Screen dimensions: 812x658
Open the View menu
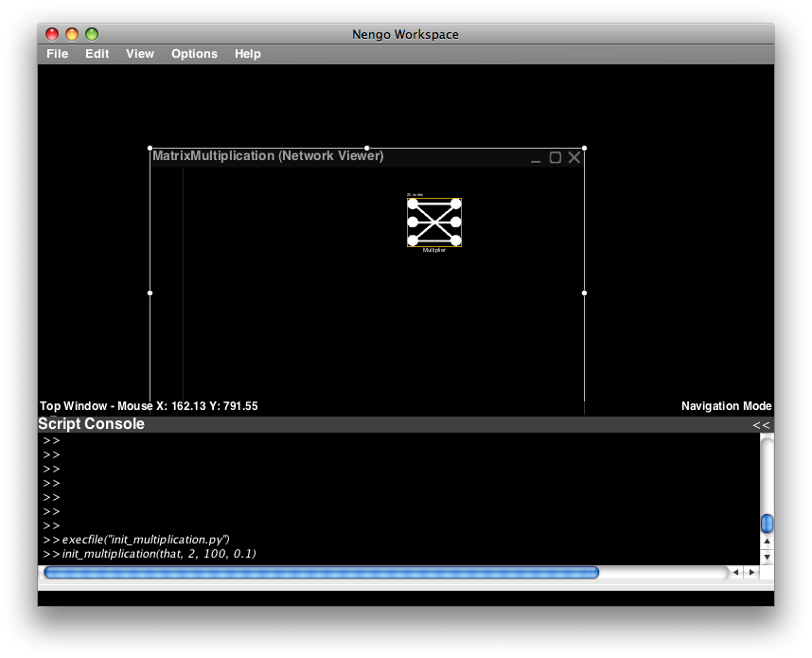click(140, 54)
